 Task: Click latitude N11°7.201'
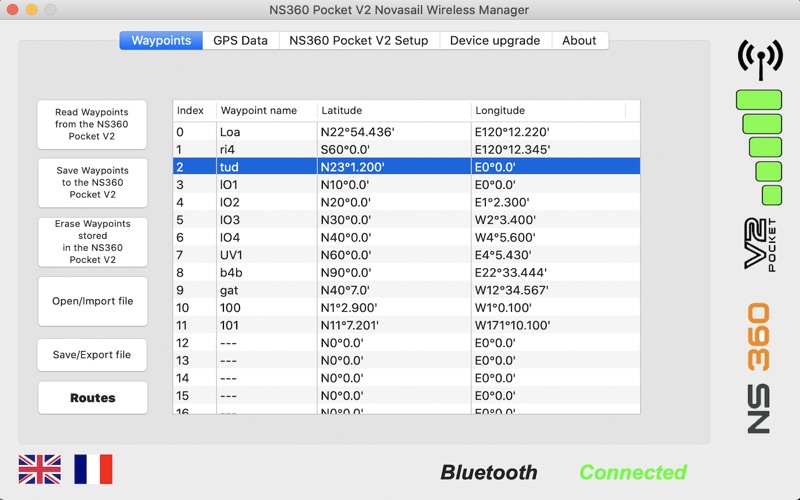(349, 326)
